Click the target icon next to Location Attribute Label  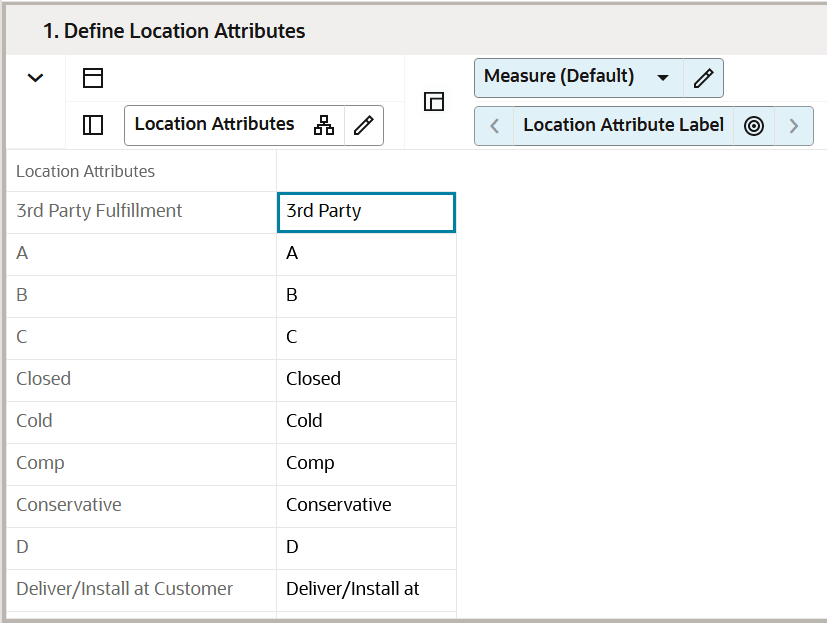pyautogui.click(x=753, y=125)
